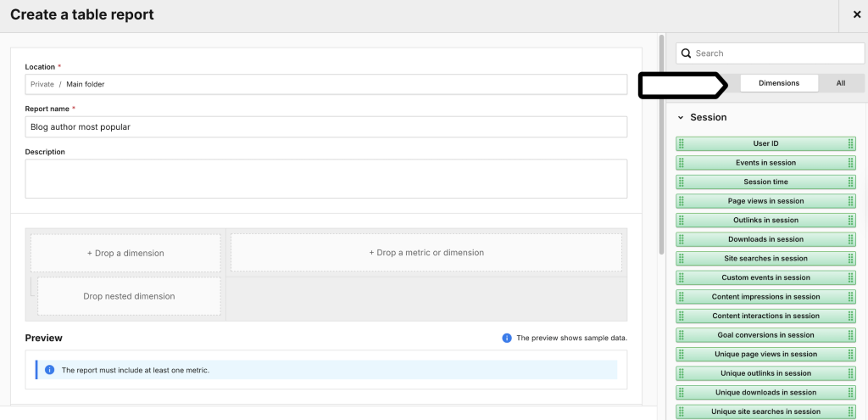Click the Description text area

pos(326,178)
